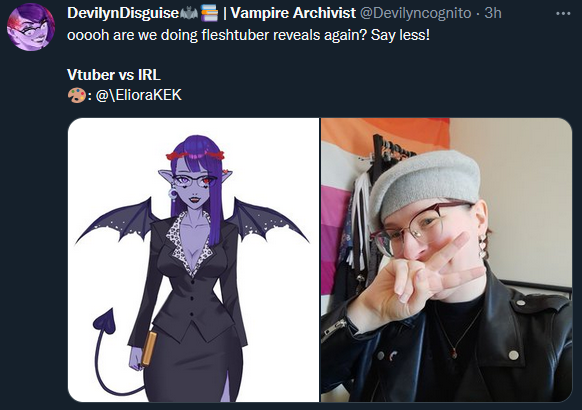The image size is (582, 410).
Task: Click the DevilynDisguise display name
Action: point(123,13)
